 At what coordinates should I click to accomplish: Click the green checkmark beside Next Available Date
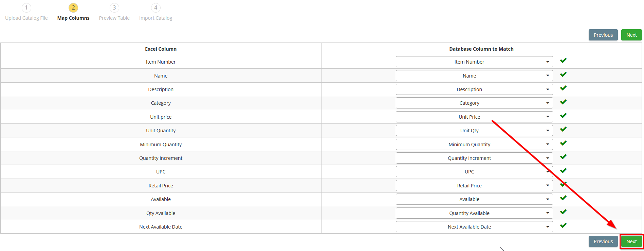(x=563, y=225)
